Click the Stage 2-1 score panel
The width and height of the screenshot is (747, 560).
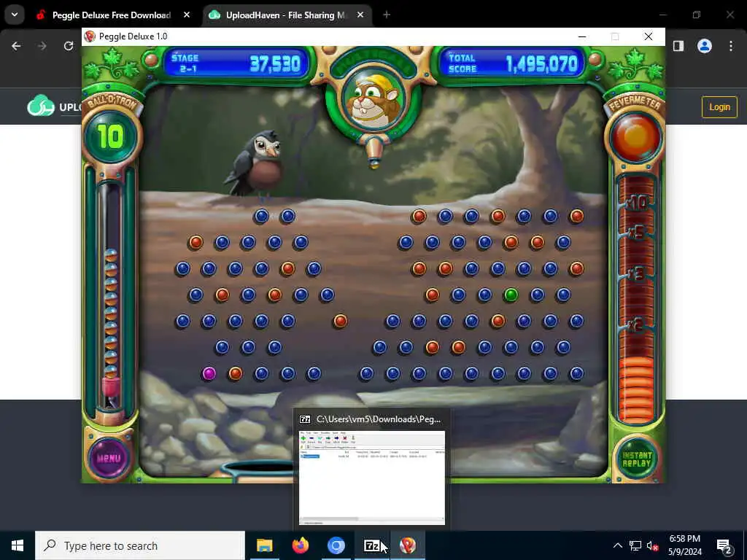236,63
